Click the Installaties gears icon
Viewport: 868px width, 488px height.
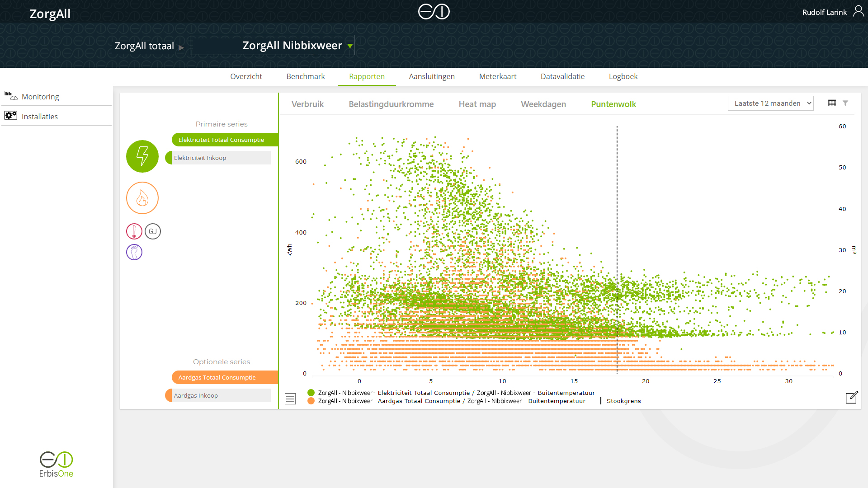click(11, 116)
